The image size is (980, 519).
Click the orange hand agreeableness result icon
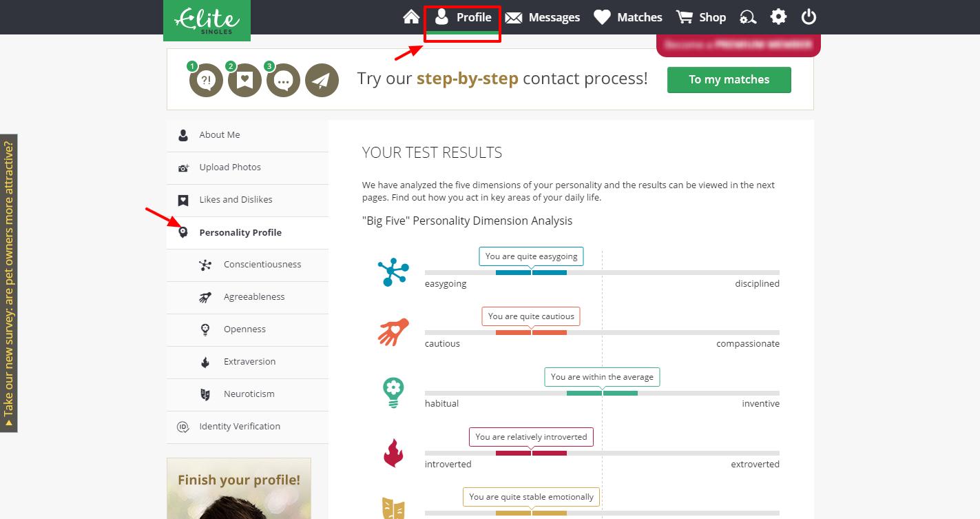point(393,332)
